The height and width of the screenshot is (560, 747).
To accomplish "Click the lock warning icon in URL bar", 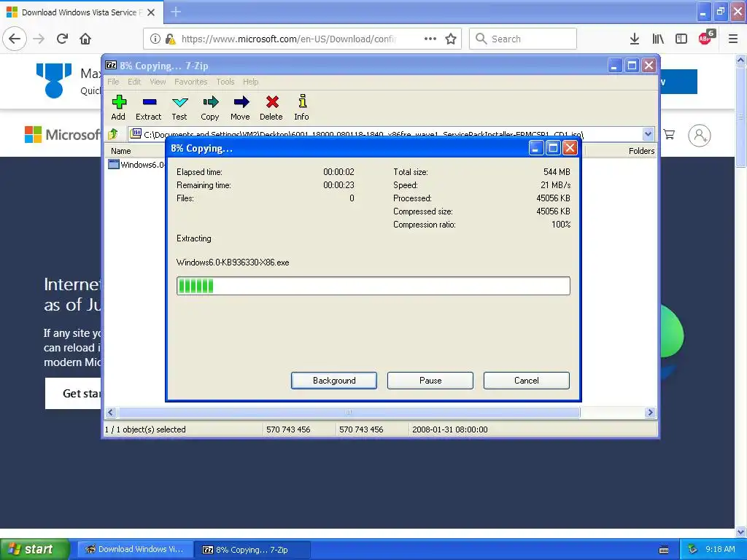I will click(171, 39).
